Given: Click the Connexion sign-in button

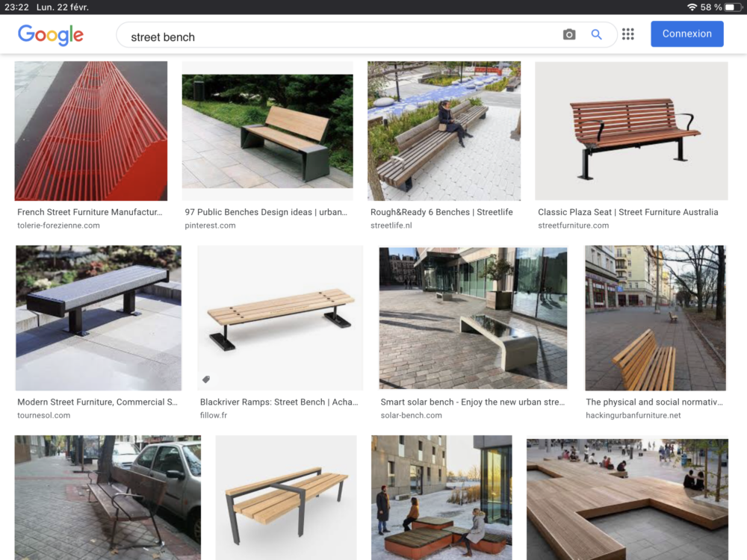Looking at the screenshot, I should pyautogui.click(x=686, y=34).
